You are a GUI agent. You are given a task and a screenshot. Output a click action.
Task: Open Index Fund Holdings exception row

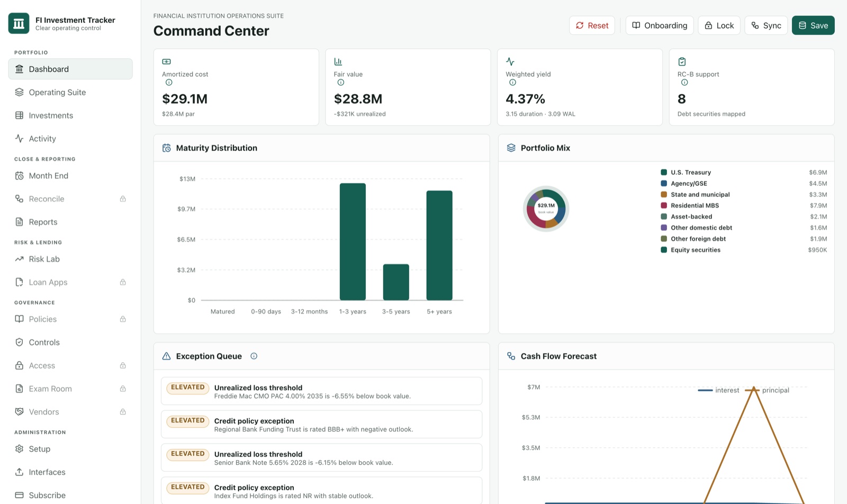pyautogui.click(x=321, y=491)
